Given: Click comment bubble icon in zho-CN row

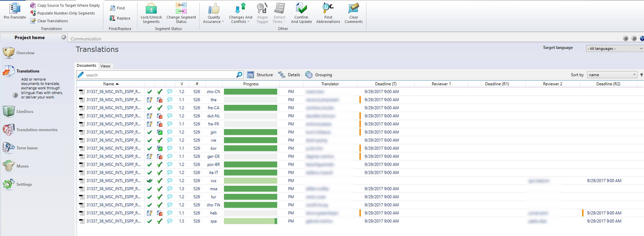Looking at the screenshot, I should tap(170, 92).
